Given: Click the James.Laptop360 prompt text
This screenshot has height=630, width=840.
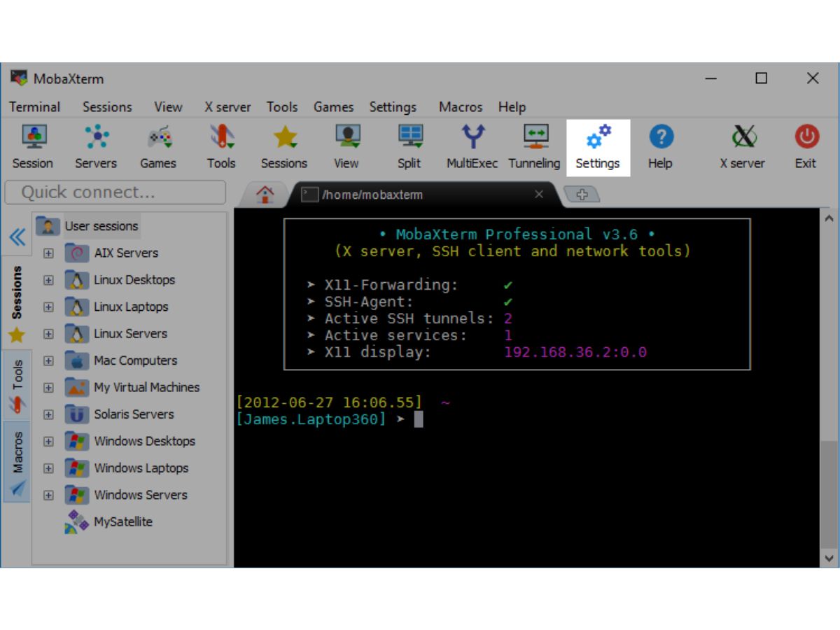Looking at the screenshot, I should 311,419.
